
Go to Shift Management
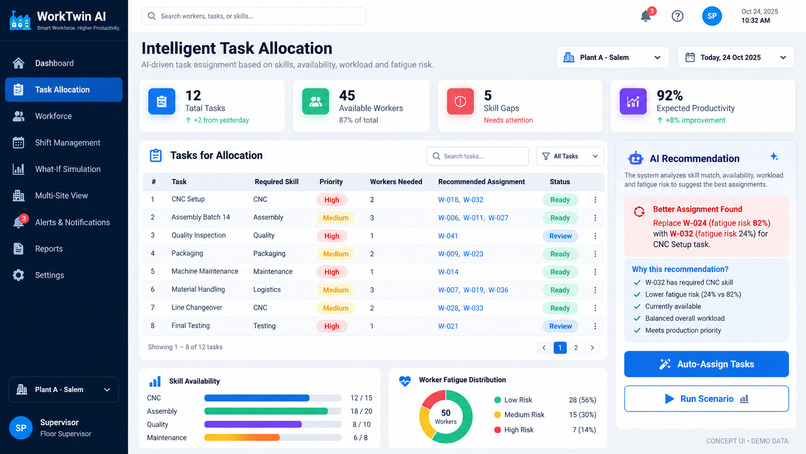point(63,142)
